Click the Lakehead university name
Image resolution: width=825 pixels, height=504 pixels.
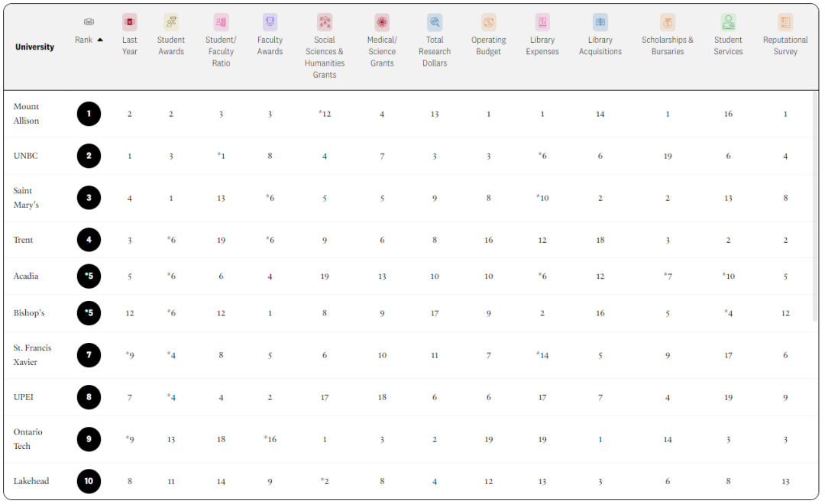(x=31, y=481)
